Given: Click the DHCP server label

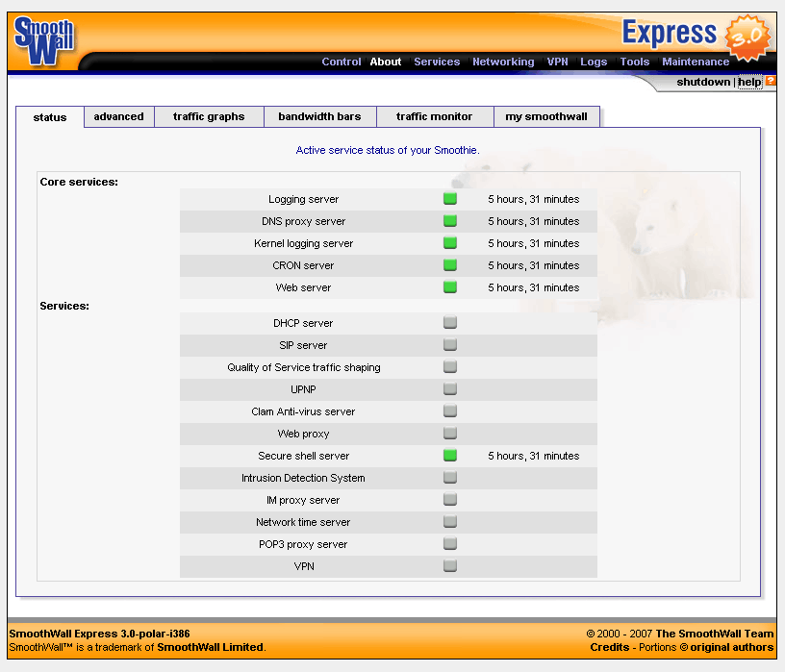Looking at the screenshot, I should [x=303, y=323].
